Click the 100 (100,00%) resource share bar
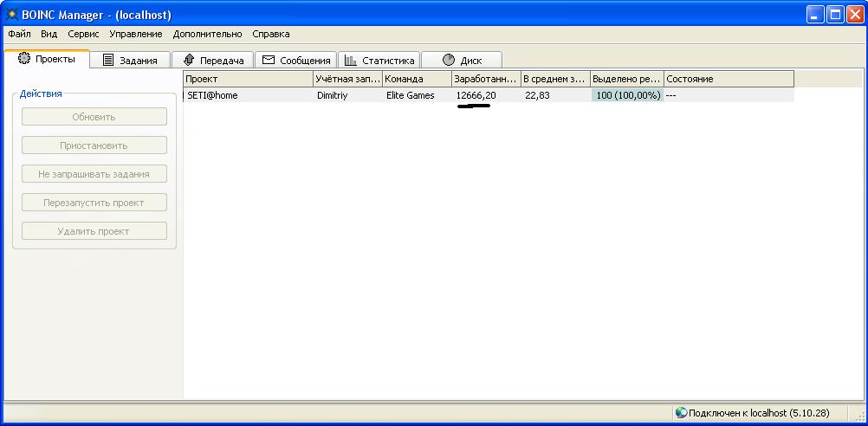Image resolution: width=868 pixels, height=426 pixels. coord(627,95)
